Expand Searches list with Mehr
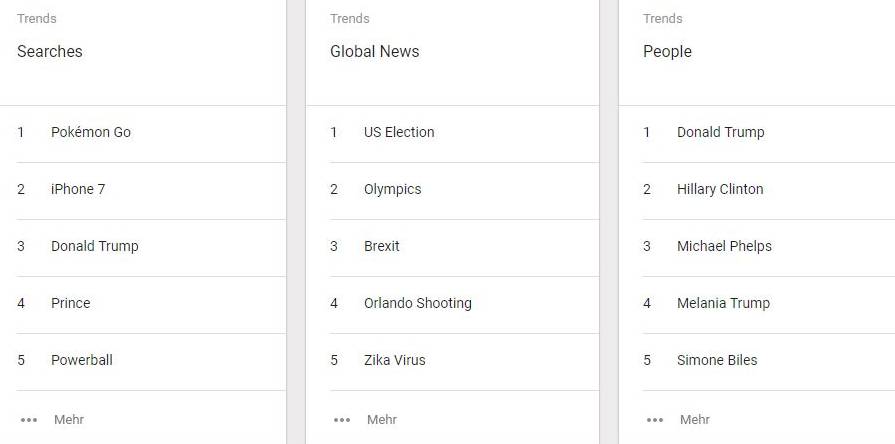Screen dimensions: 895x444 tap(69, 419)
